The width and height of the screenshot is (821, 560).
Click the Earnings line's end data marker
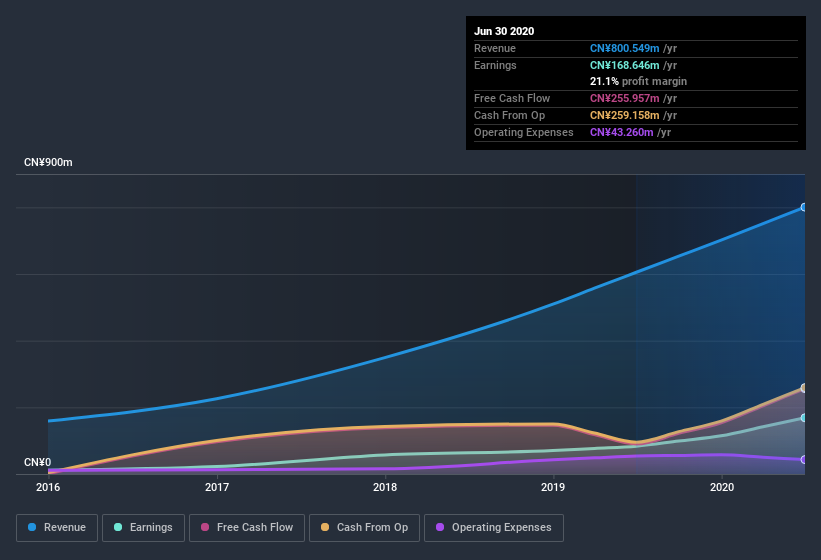pos(803,418)
